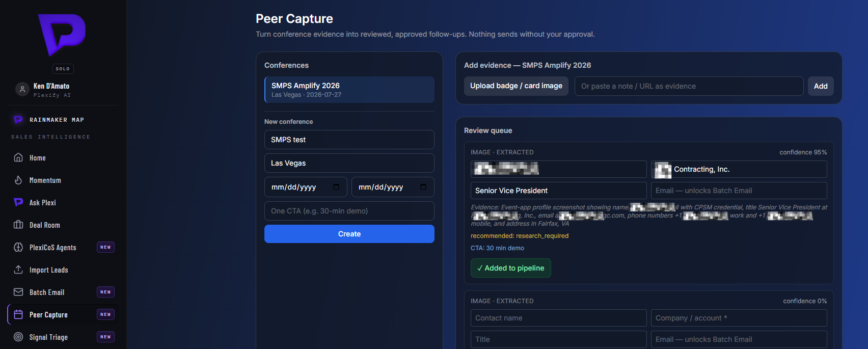This screenshot has width=868, height=349.
Task: Click the Create conference button
Action: pos(349,234)
